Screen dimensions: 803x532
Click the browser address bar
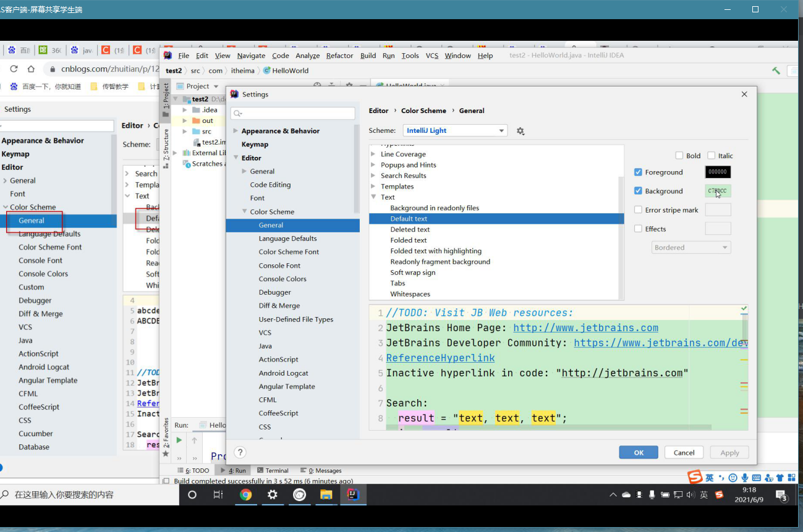point(105,69)
